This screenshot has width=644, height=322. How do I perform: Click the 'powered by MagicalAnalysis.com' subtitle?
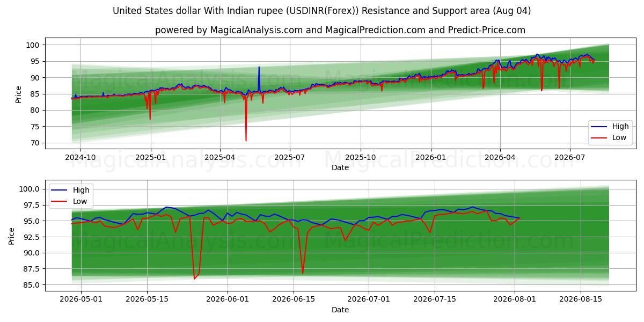[x=340, y=30]
